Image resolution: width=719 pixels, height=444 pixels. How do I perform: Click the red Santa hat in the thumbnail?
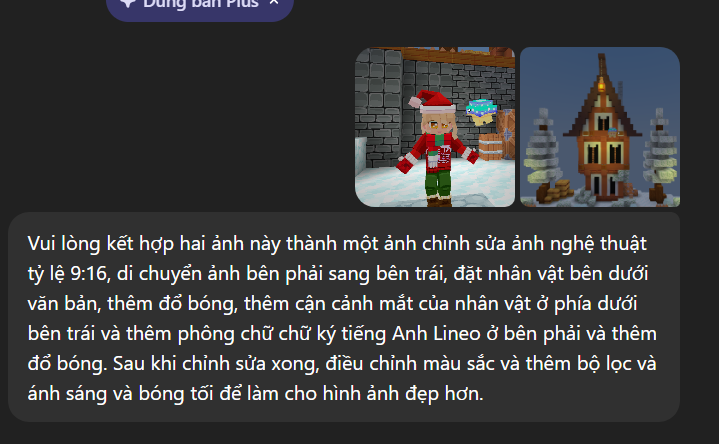pyautogui.click(x=432, y=101)
